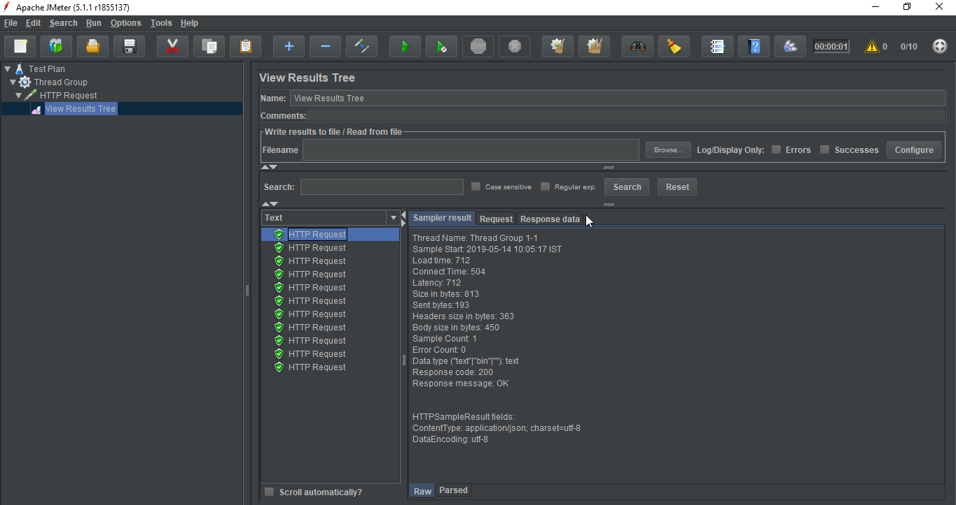
Task: Open the Edit menu
Action: 33,23
